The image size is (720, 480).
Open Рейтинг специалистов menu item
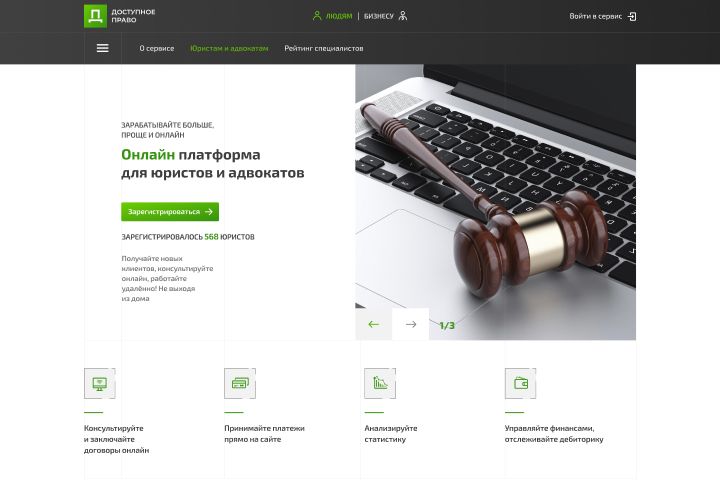tap(324, 48)
